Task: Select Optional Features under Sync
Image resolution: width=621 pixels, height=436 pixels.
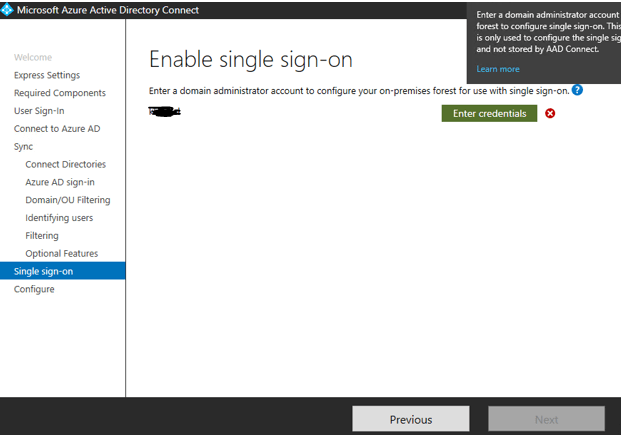Action: [61, 254]
